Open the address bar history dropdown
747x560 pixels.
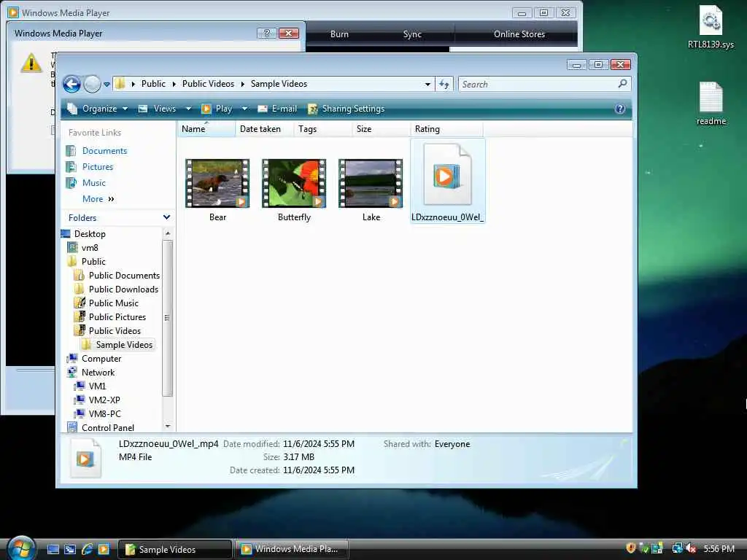pos(427,85)
